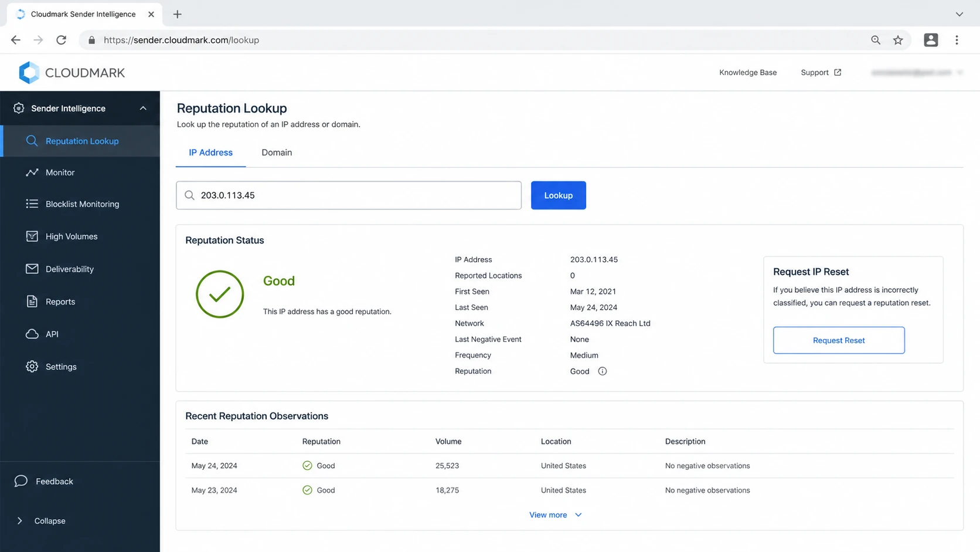The width and height of the screenshot is (980, 552).
Task: Click the IP address search field
Action: [x=349, y=195]
